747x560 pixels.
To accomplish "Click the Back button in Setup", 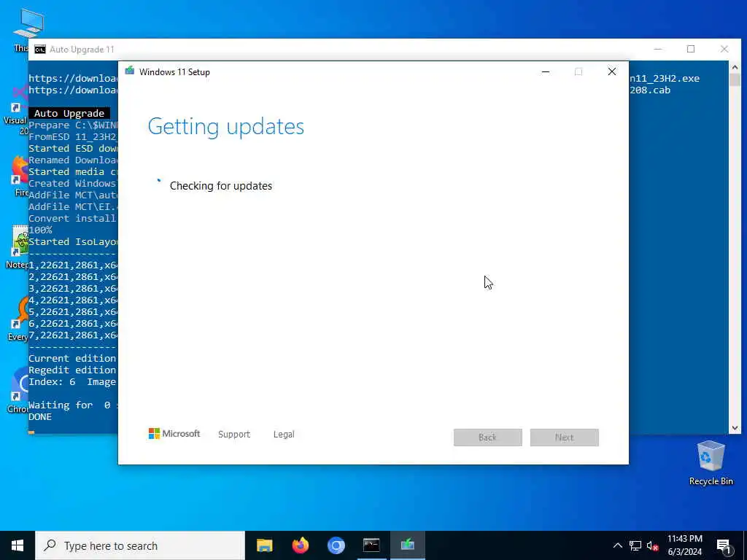I will [488, 437].
